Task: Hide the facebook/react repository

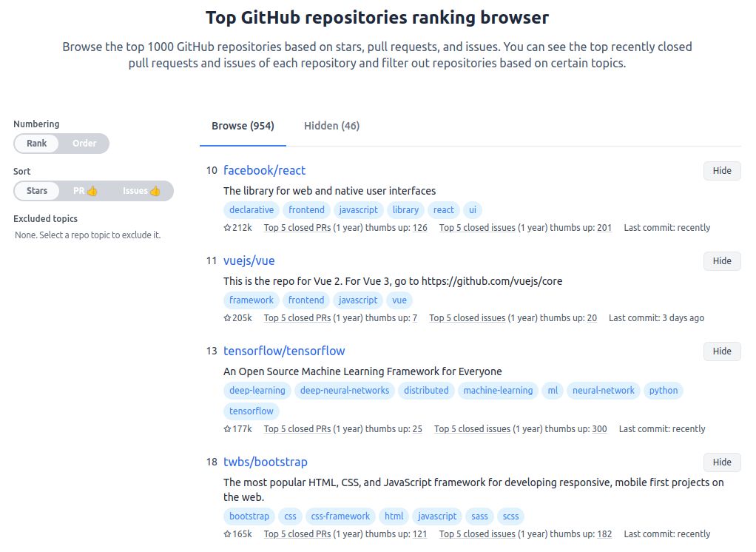Action: 721,171
